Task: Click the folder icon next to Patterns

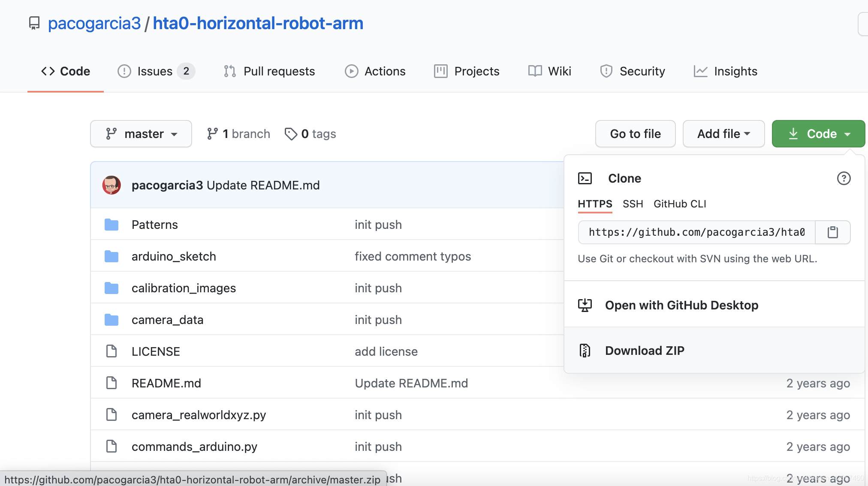Action: pyautogui.click(x=112, y=225)
